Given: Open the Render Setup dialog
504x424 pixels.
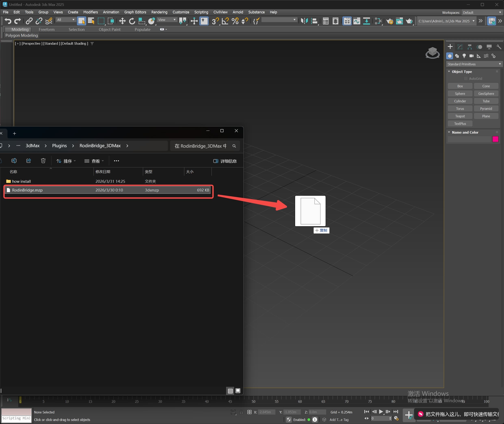Looking at the screenshot, I should 390,21.
